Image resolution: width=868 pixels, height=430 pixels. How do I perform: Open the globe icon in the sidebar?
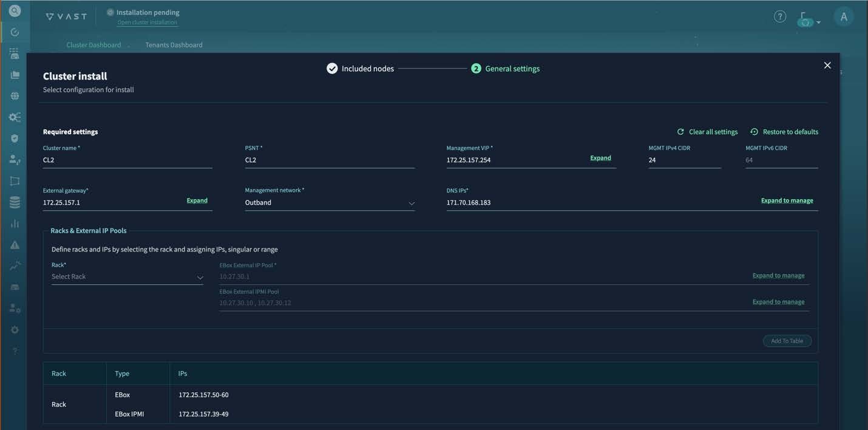[15, 96]
